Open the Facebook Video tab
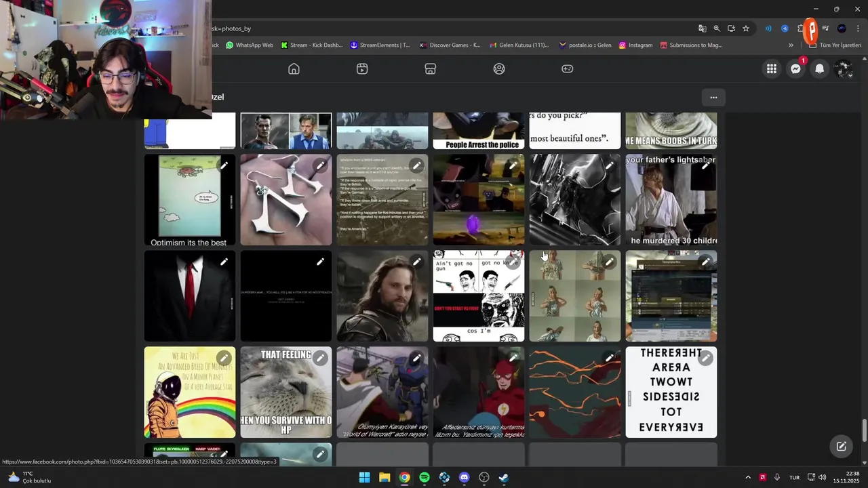The height and width of the screenshot is (488, 868). click(x=362, y=68)
